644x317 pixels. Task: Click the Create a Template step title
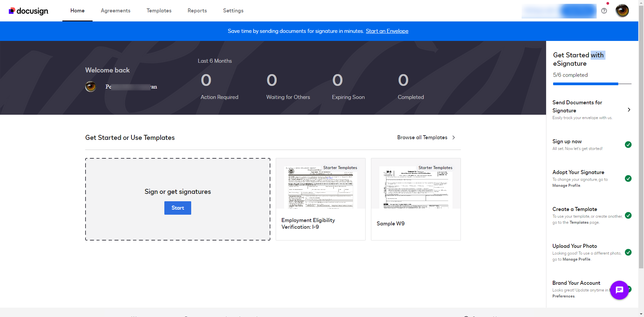pos(575,209)
